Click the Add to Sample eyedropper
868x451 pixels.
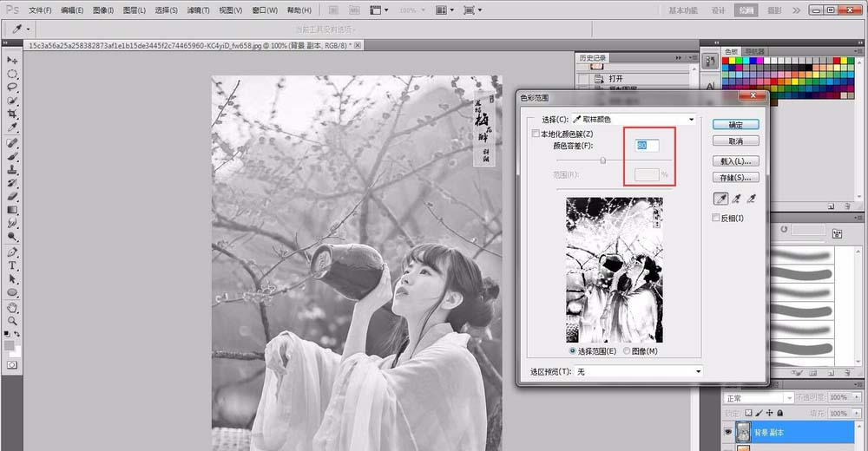click(737, 199)
